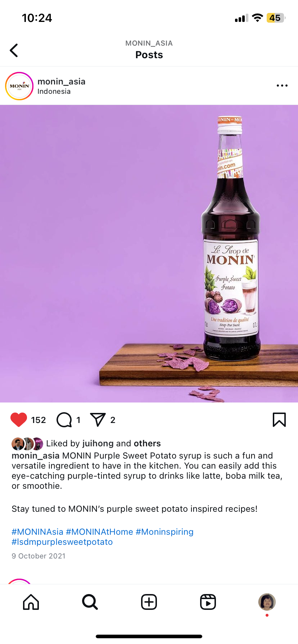Image resolution: width=298 pixels, height=644 pixels.
Task: Open hashtag #MONINAtHome
Action: (x=100, y=532)
